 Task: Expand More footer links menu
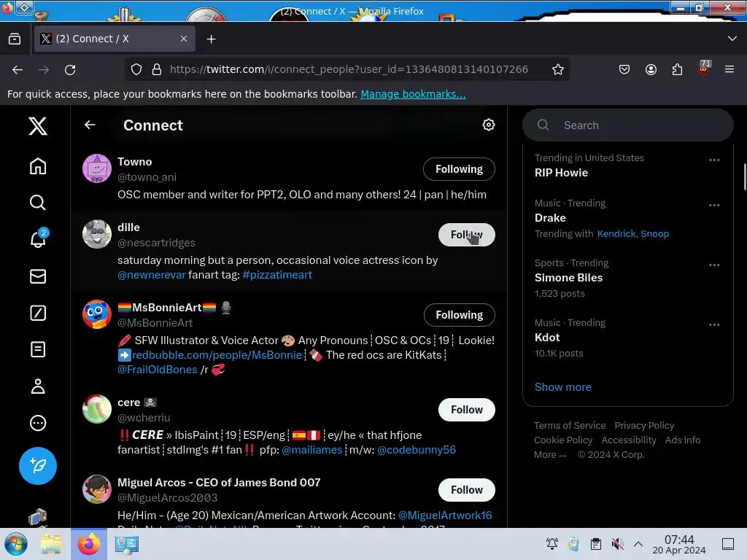click(x=550, y=455)
